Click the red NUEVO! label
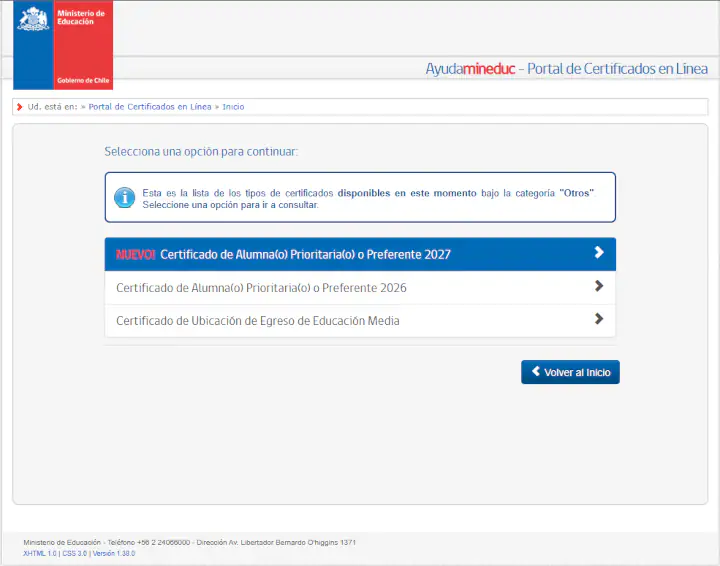 [x=135, y=255]
